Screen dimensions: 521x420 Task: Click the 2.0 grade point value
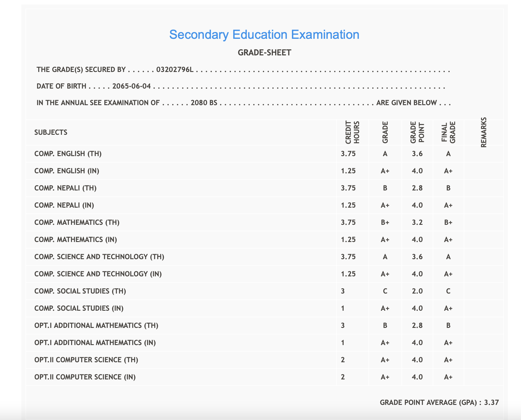[x=417, y=291]
